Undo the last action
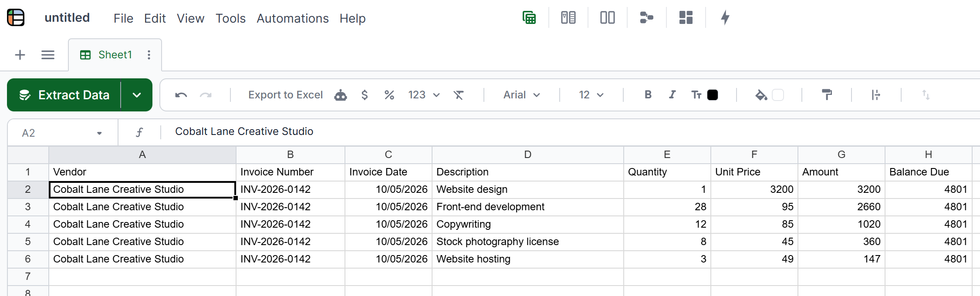 [x=181, y=95]
